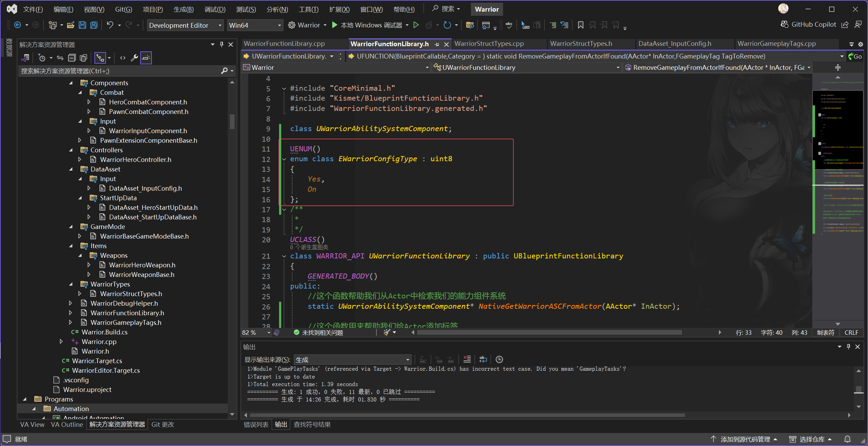Open the Git(G) menu
Viewport: 868px width, 446px height.
tap(123, 9)
